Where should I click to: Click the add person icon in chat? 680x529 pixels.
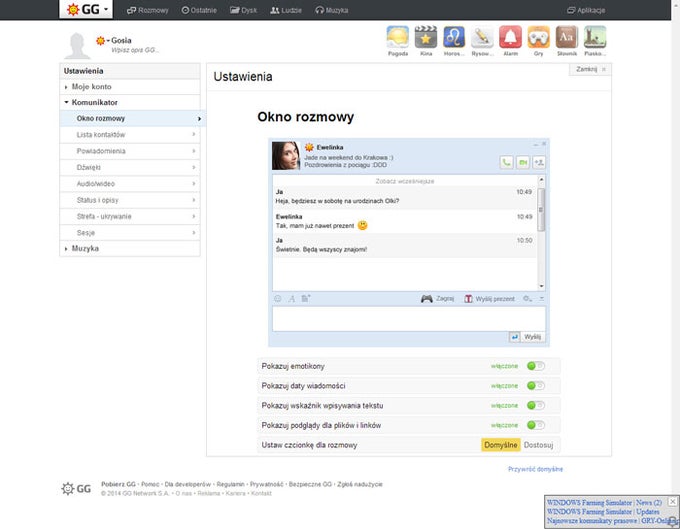coord(539,163)
